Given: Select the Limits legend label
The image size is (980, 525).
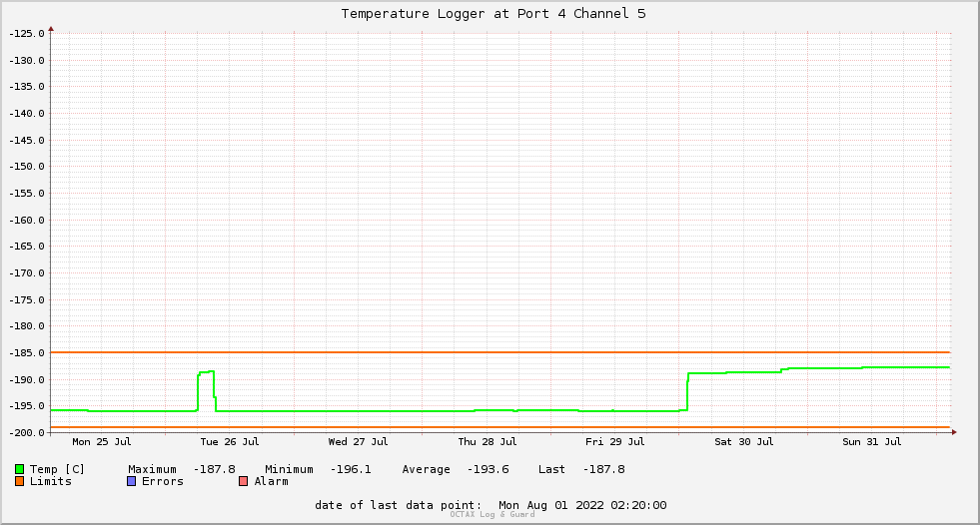Looking at the screenshot, I should (x=51, y=481).
